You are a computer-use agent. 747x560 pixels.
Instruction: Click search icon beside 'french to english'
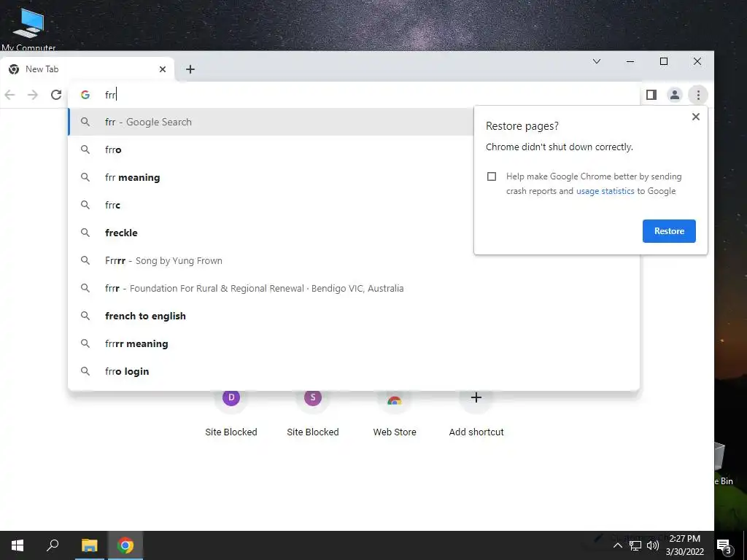click(x=85, y=316)
